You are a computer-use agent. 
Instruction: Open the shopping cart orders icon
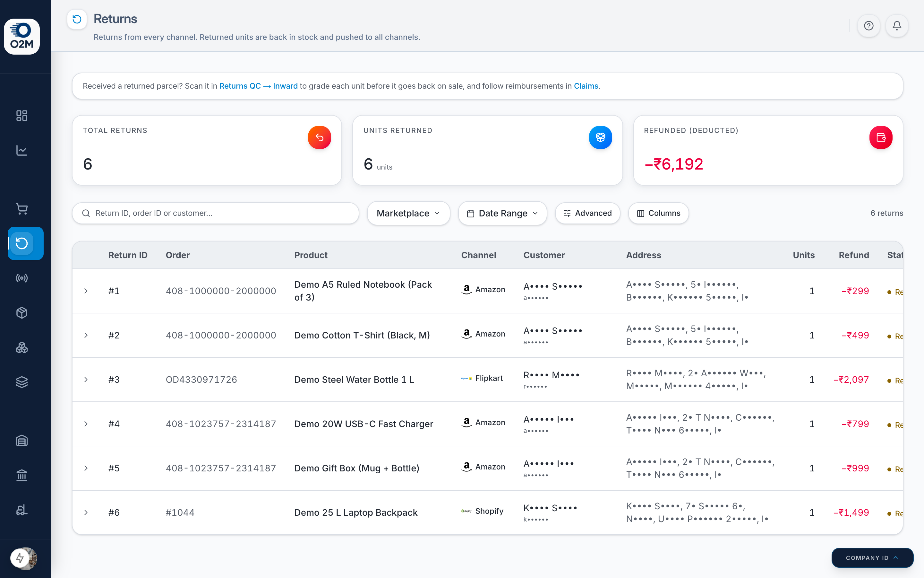[22, 209]
